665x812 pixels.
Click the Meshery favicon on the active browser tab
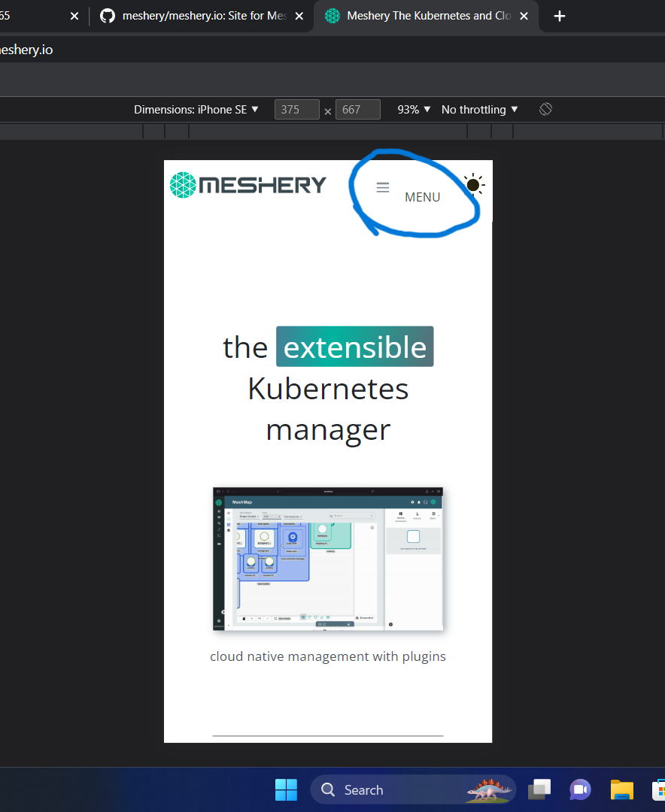coord(332,15)
